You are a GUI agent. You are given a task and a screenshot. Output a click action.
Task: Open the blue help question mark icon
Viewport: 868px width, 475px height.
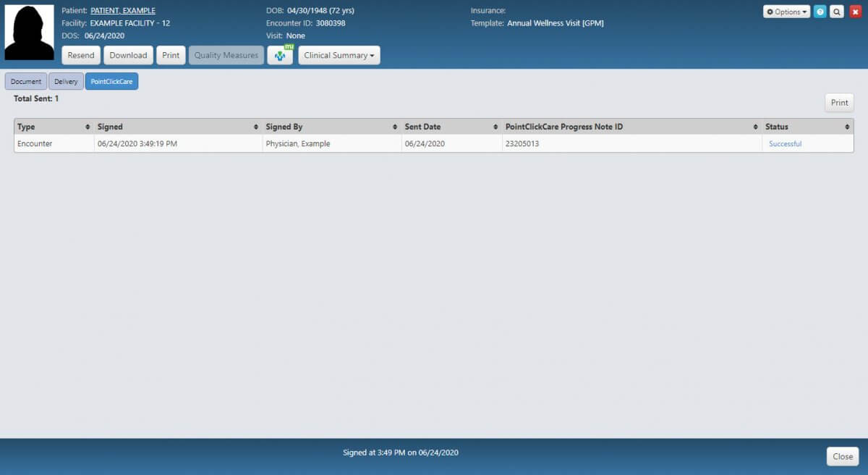click(820, 12)
